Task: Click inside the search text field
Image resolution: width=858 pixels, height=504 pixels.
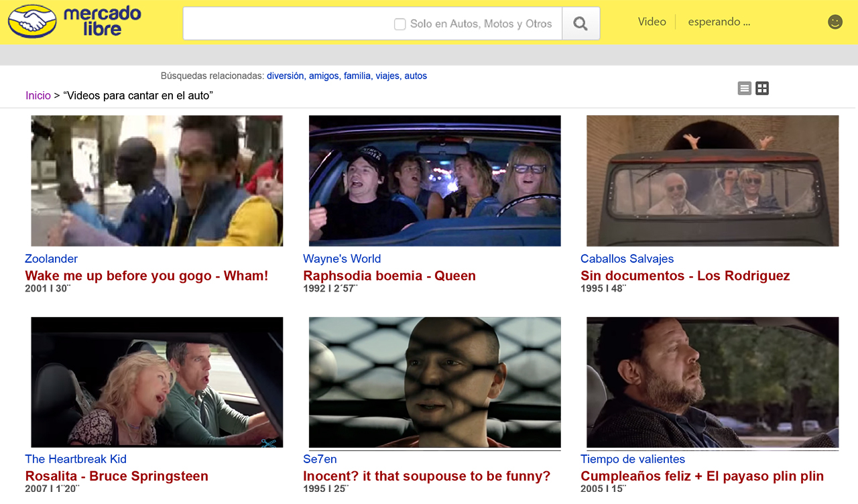Action: tap(288, 24)
